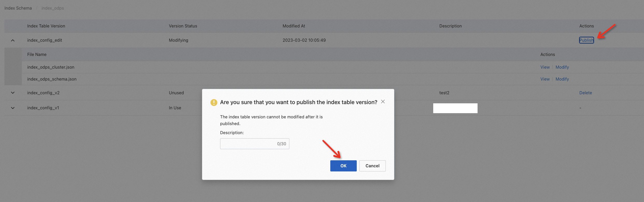Delete the index_config_v2 version
This screenshot has height=202, width=644.
click(586, 93)
